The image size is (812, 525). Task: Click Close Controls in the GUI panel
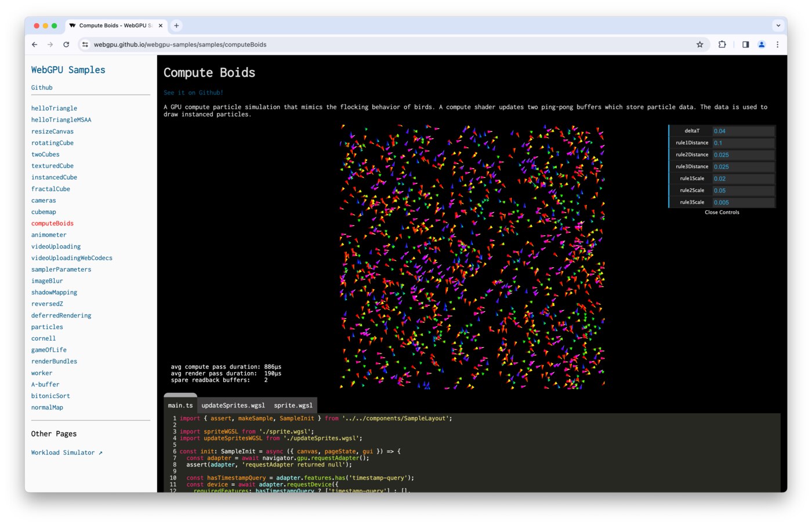click(x=722, y=213)
